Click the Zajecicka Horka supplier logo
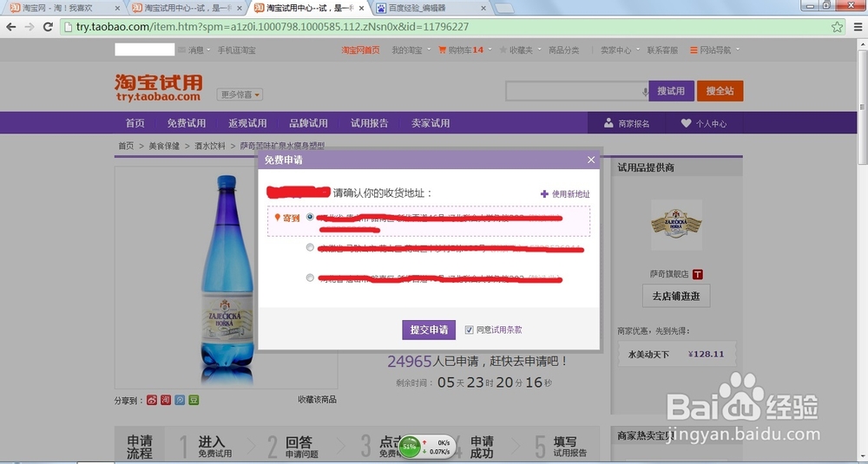The width and height of the screenshot is (868, 464). pos(676,225)
